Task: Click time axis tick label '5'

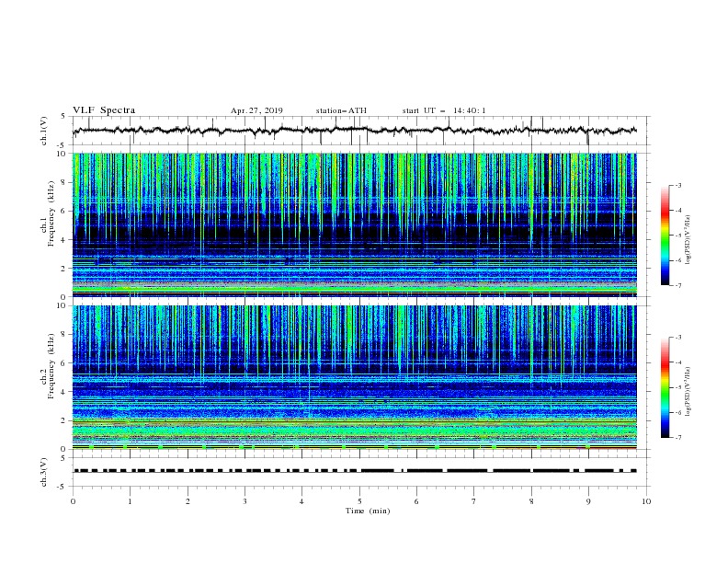Action: tap(359, 501)
